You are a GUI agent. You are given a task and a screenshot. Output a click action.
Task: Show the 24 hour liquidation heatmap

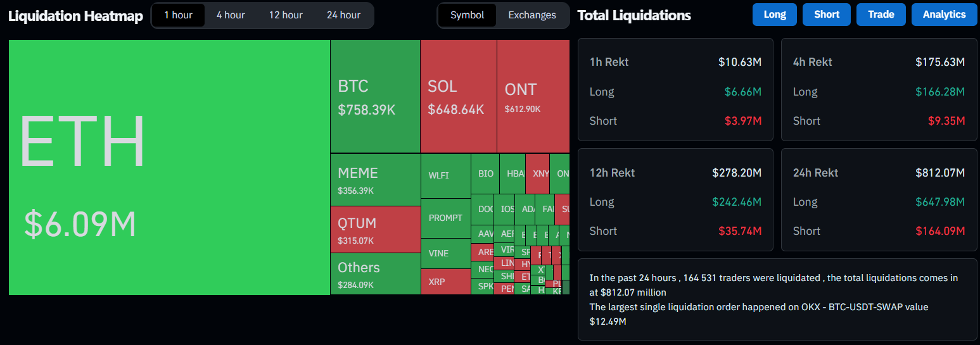pyautogui.click(x=343, y=15)
